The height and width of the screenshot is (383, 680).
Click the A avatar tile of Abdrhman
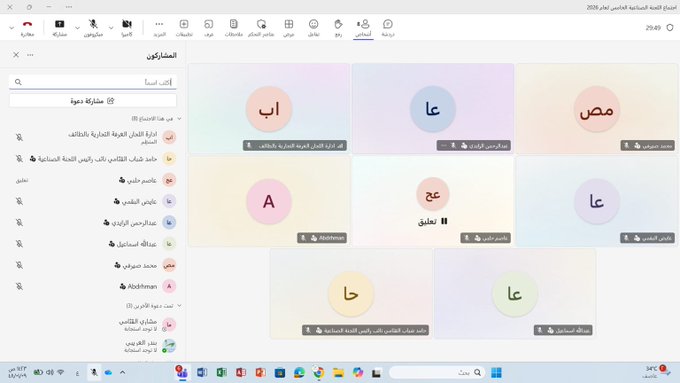coord(269,201)
